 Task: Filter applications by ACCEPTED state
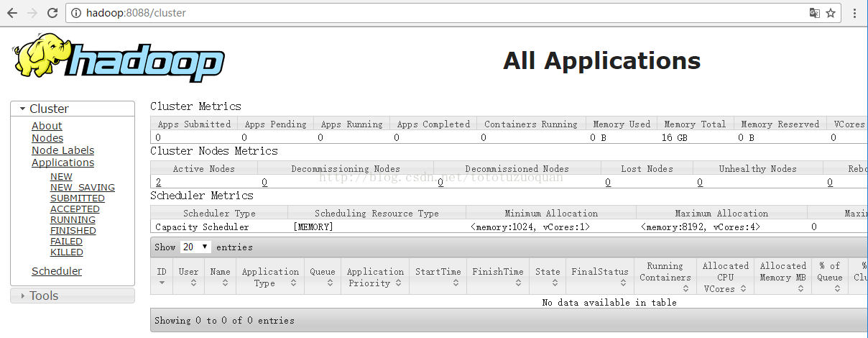(x=75, y=209)
